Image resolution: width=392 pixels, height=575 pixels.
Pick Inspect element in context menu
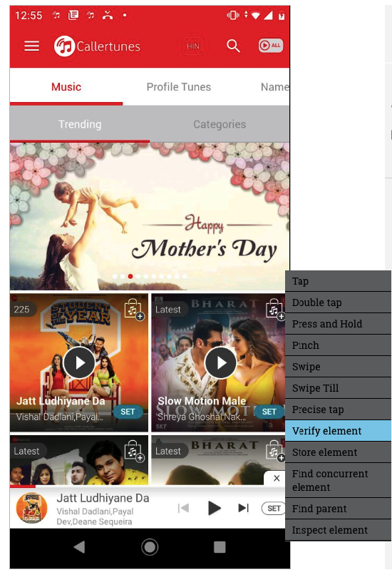coord(338,530)
